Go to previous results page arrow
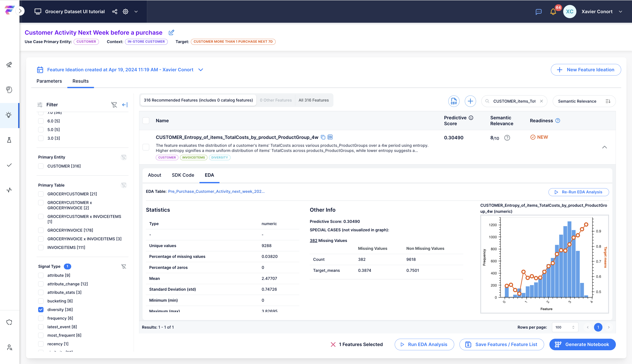632x364 pixels. [588, 327]
